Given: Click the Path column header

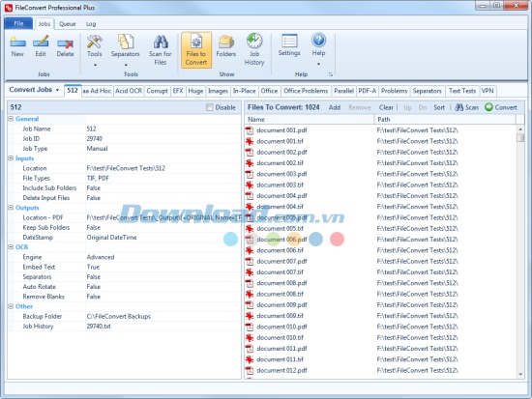Looking at the screenshot, I should point(445,120).
